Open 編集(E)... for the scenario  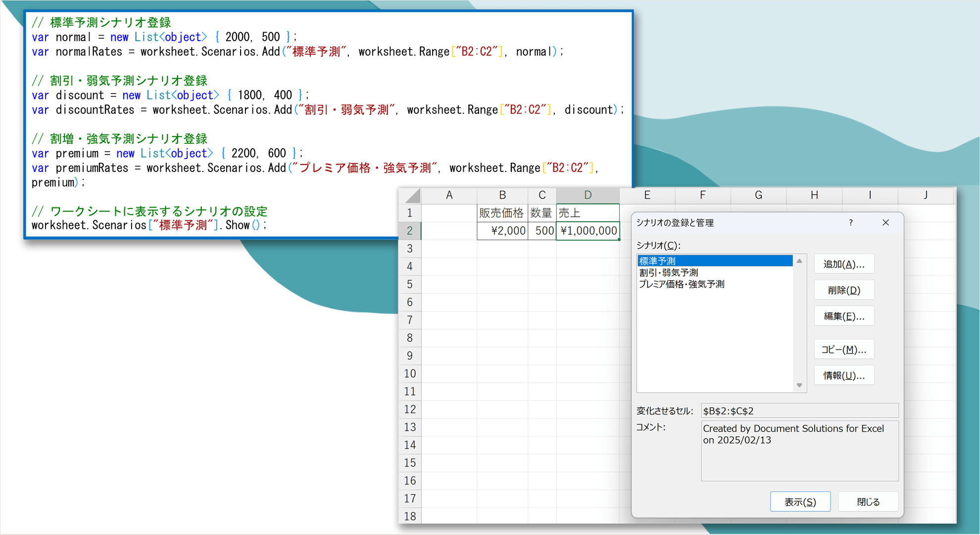tap(844, 316)
